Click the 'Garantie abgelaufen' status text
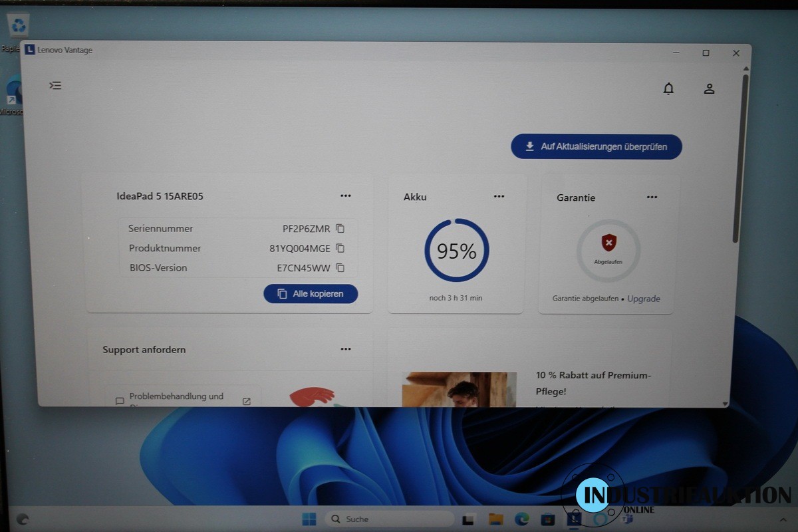 [x=585, y=299]
